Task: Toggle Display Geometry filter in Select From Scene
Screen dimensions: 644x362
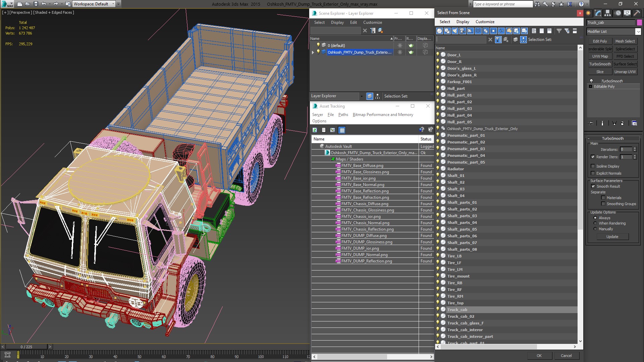Action: coord(439,31)
